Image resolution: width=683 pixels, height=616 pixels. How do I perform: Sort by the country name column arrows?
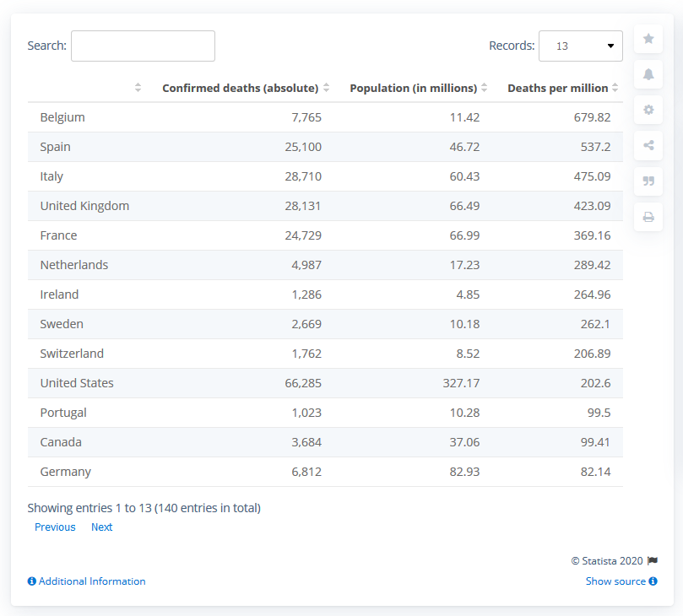pyautogui.click(x=138, y=88)
